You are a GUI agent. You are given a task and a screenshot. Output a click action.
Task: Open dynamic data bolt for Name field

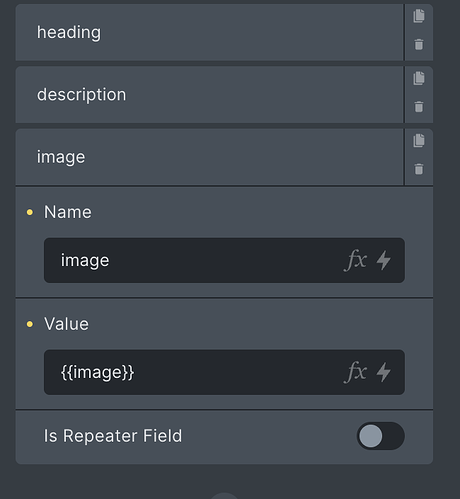click(384, 260)
